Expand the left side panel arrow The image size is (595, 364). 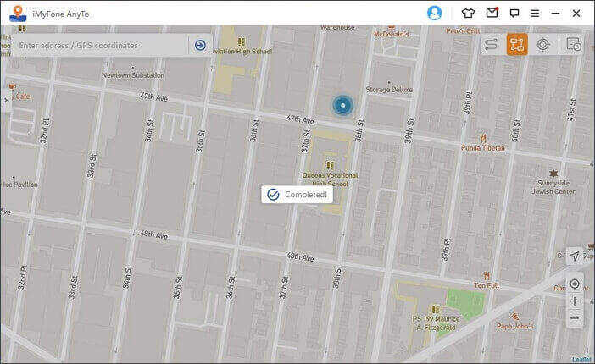[x=6, y=101]
